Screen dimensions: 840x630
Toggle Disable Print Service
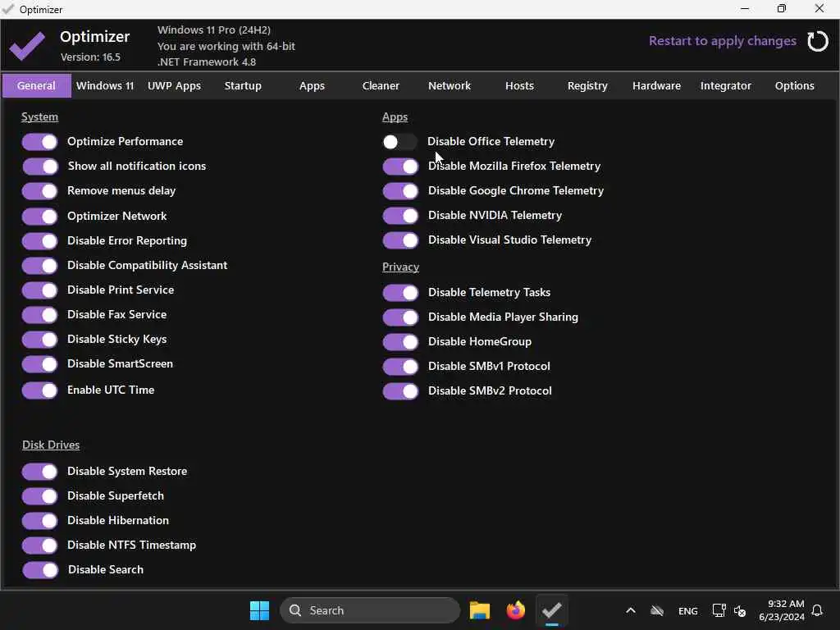[39, 290]
